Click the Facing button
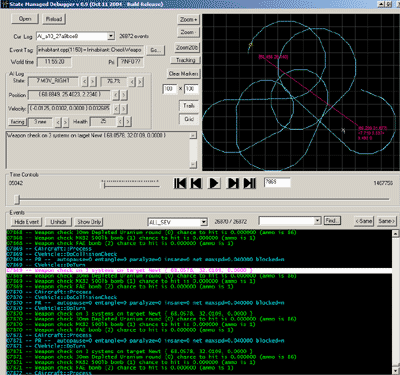400x375 pixels. pyautogui.click(x=17, y=122)
